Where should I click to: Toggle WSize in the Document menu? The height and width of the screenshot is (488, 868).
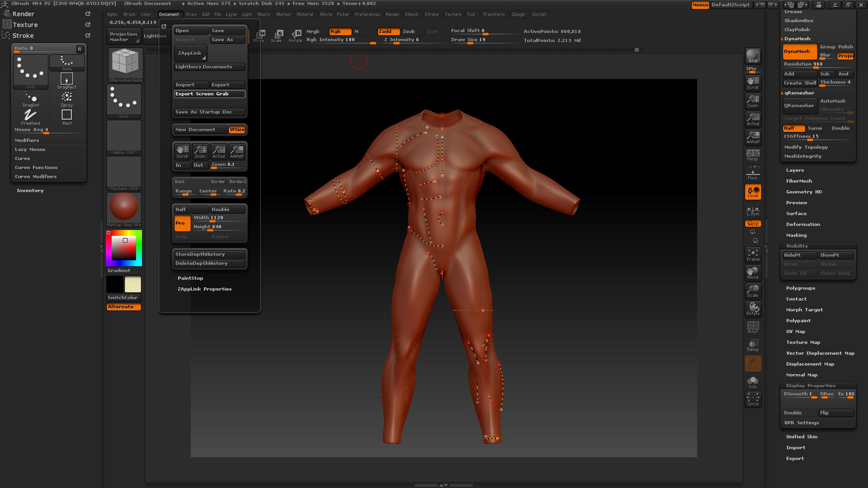237,130
